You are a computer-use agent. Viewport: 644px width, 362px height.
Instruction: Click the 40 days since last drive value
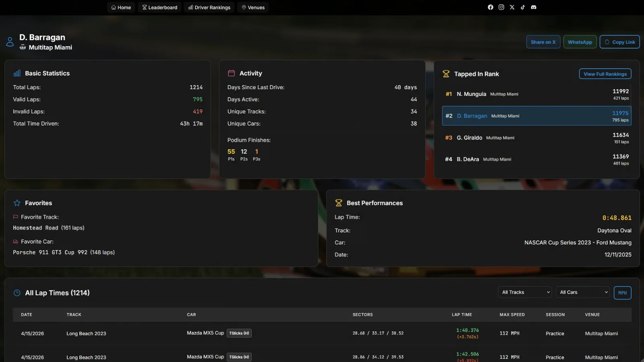406,87
